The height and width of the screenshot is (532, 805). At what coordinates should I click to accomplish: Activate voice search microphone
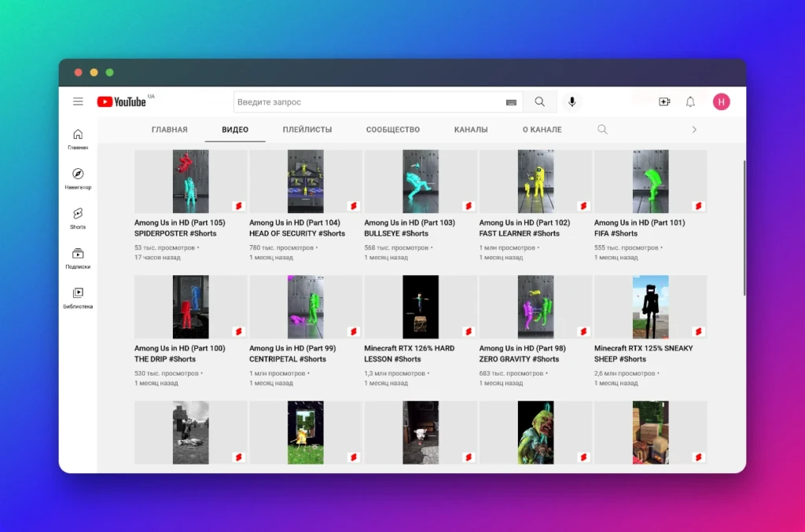pyautogui.click(x=572, y=101)
